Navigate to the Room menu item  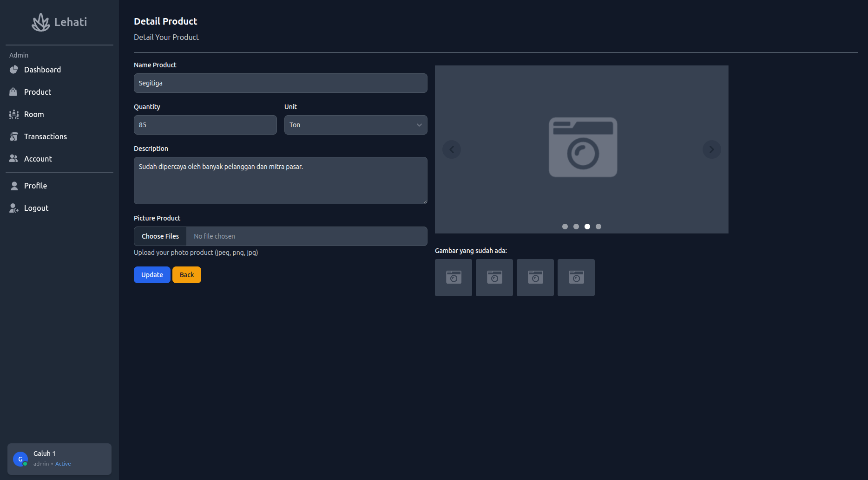34,114
